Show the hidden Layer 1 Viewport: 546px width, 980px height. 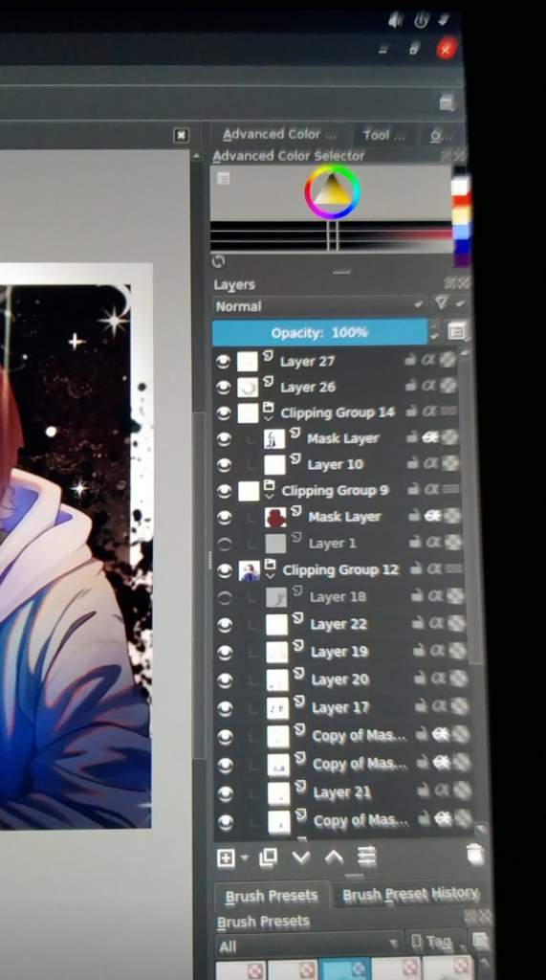224,544
